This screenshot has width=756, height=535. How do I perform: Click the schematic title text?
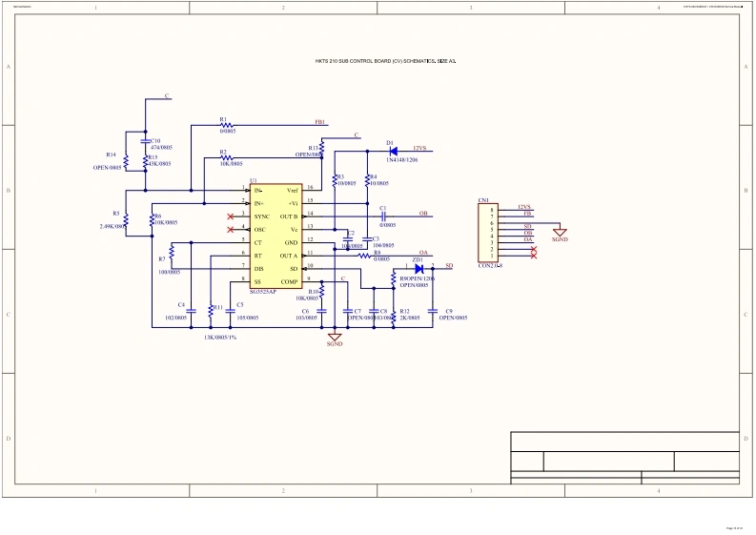[384, 60]
